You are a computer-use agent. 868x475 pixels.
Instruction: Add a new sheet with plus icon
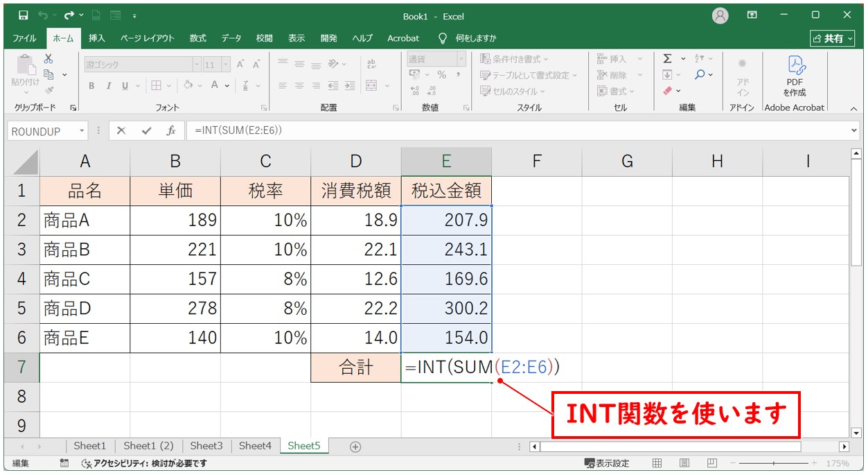click(355, 447)
